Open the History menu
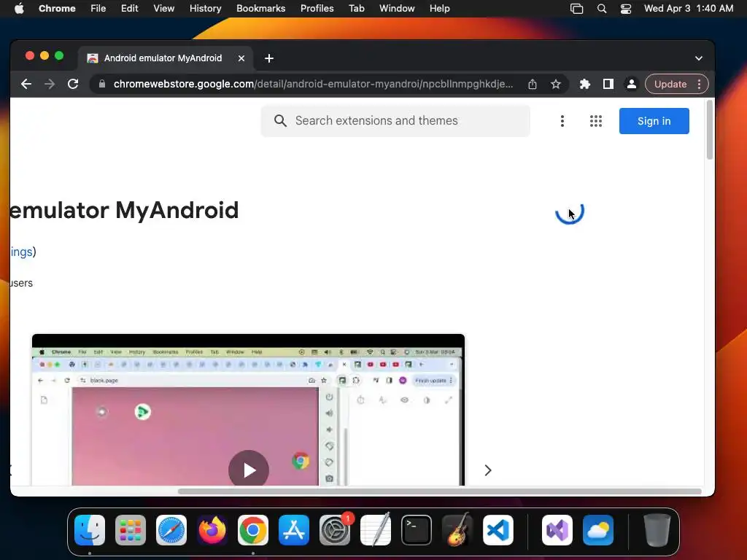The width and height of the screenshot is (747, 560). click(205, 9)
